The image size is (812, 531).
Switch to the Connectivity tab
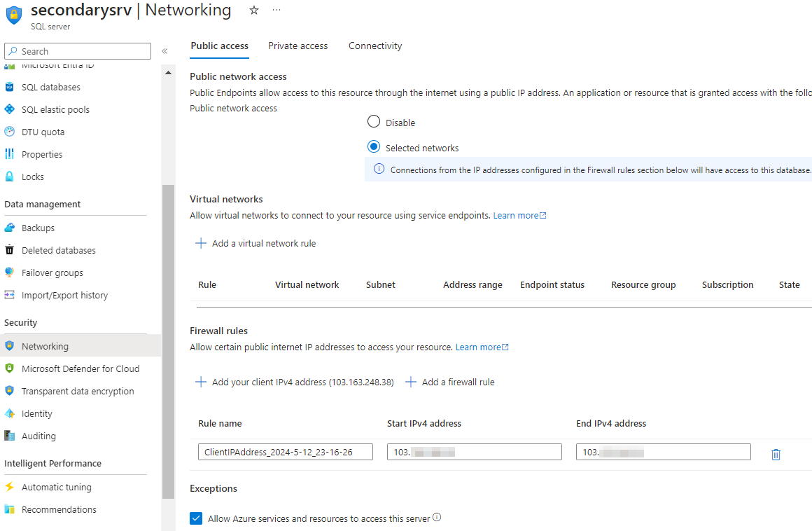tap(375, 46)
